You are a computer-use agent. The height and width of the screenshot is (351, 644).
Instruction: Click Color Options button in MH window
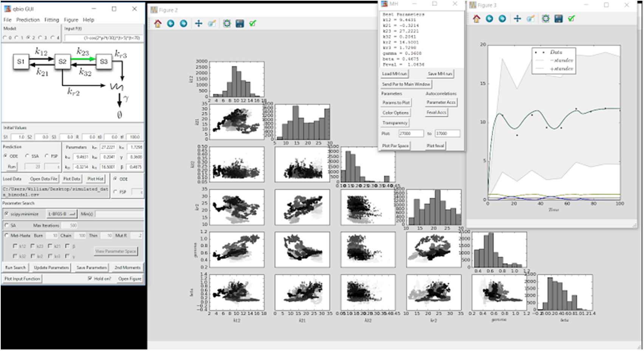click(395, 113)
